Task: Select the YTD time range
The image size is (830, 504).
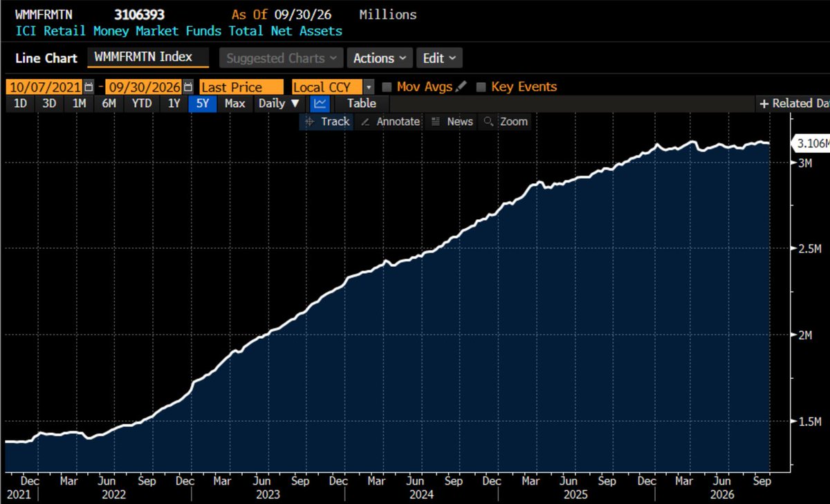Action: [142, 104]
